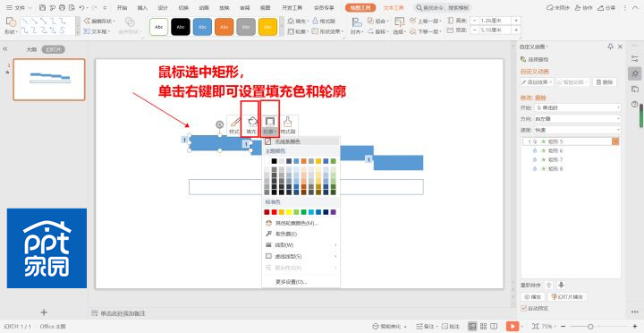The image size is (644, 333).
Task: Switch to 动画 animation ribbon tab
Action: 204,8
